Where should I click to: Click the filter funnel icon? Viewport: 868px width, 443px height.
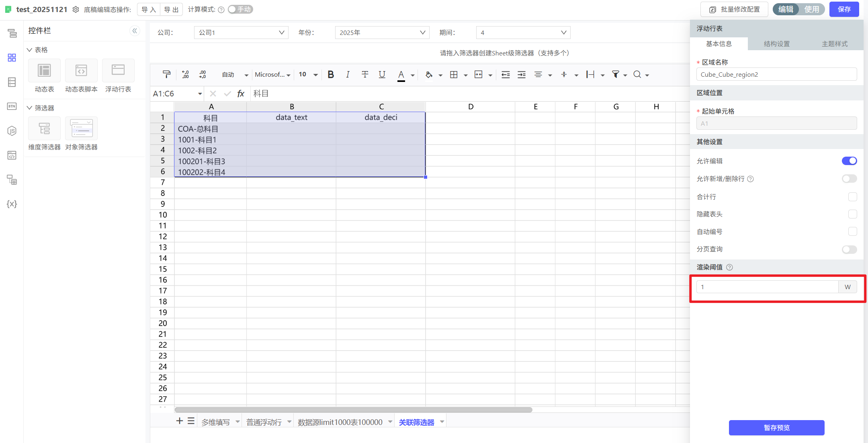tap(615, 74)
